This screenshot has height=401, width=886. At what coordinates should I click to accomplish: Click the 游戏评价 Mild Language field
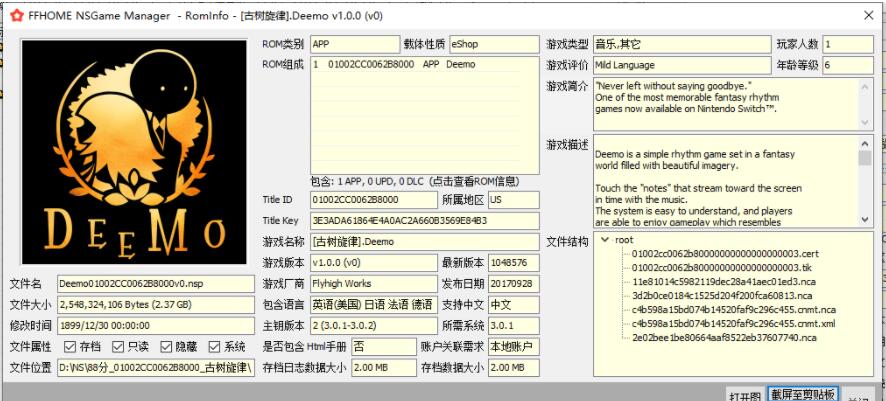click(x=682, y=65)
